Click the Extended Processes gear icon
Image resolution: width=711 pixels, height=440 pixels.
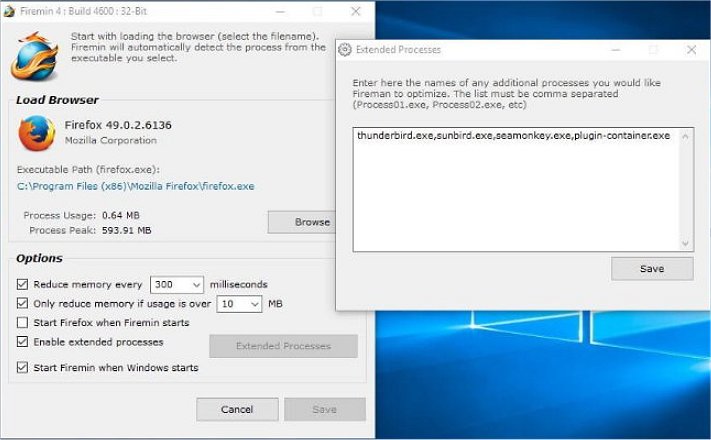pos(345,49)
